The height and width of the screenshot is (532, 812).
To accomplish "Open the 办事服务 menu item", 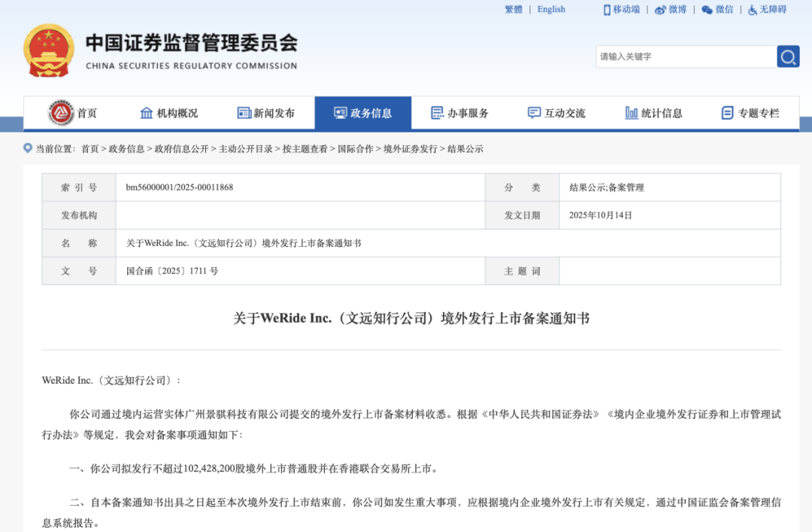I will click(459, 113).
